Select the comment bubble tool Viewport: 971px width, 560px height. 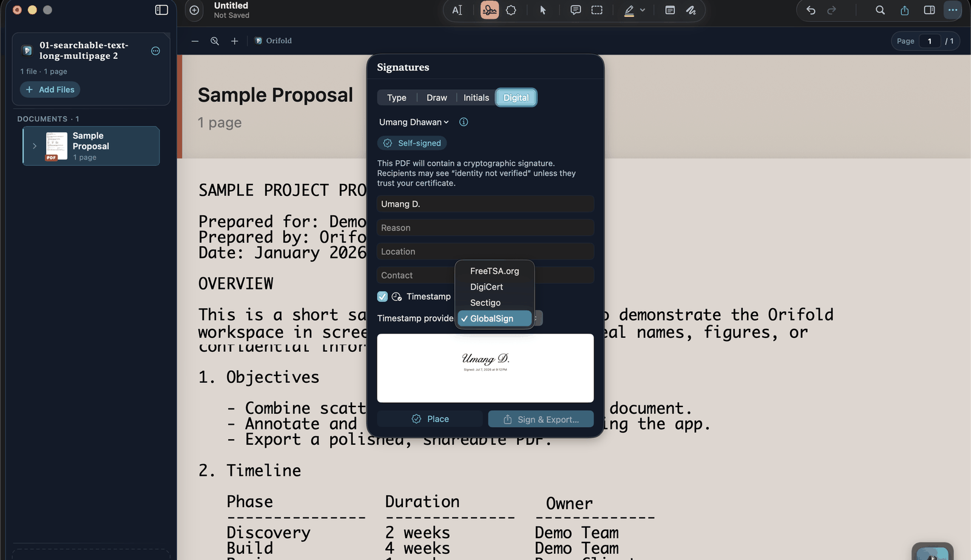tap(575, 10)
